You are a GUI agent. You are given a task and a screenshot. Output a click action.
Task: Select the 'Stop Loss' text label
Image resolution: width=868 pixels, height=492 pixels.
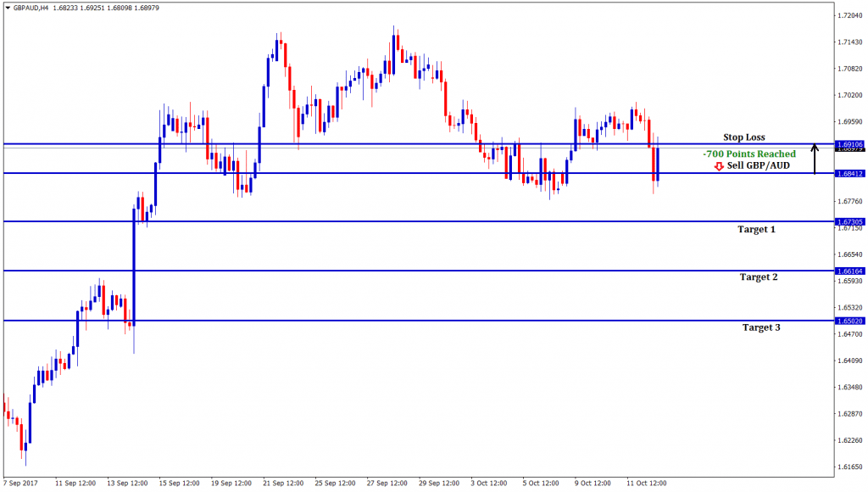[x=744, y=137]
